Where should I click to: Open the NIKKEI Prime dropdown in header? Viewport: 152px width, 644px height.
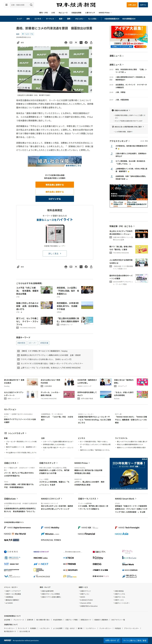tap(105, 13)
